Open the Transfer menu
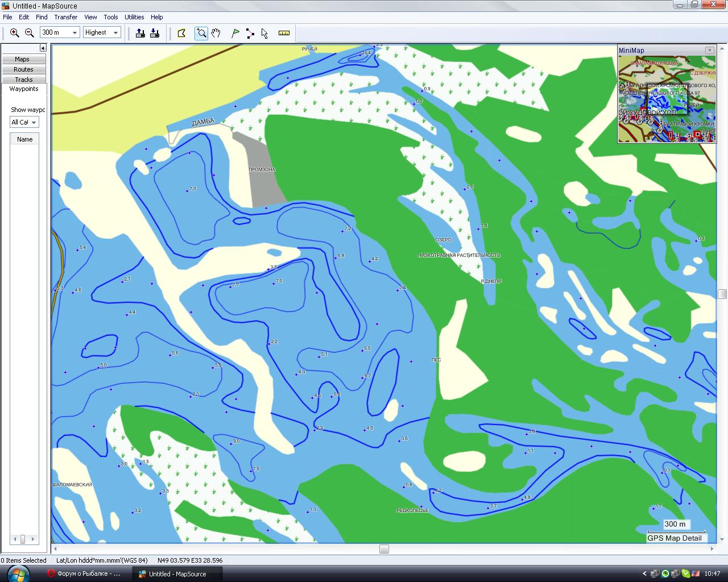728x582 pixels. tap(65, 17)
